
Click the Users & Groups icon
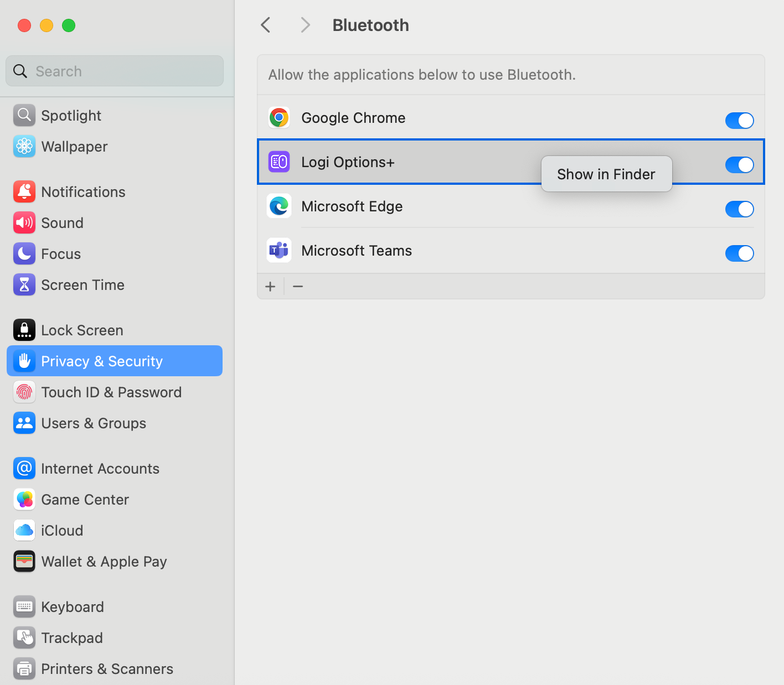(24, 423)
